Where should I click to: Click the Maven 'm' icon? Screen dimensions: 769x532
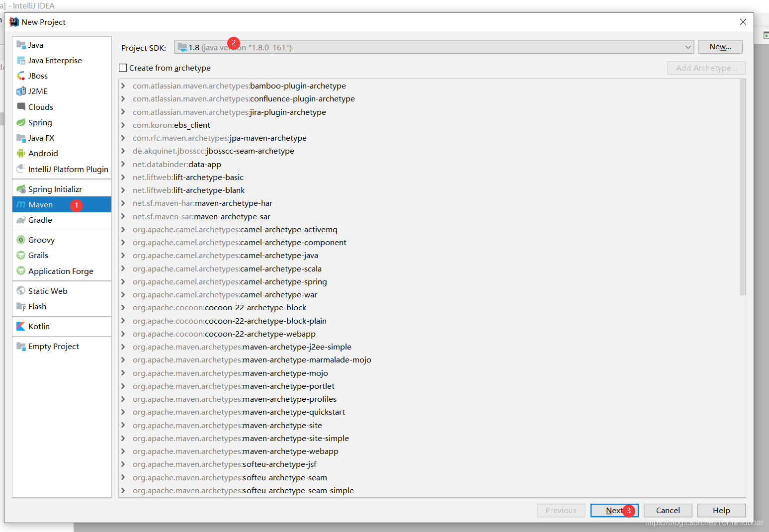coord(21,204)
